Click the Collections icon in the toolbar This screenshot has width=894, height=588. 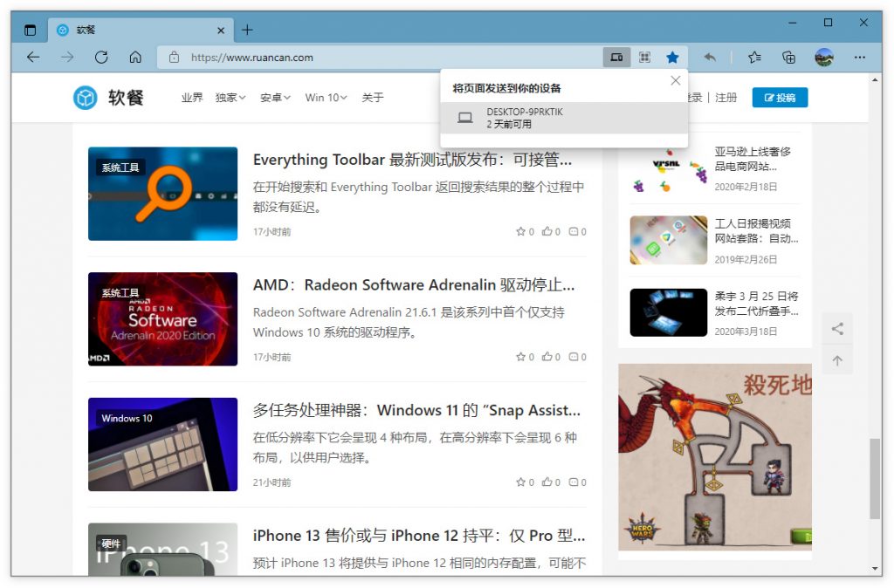[788, 57]
